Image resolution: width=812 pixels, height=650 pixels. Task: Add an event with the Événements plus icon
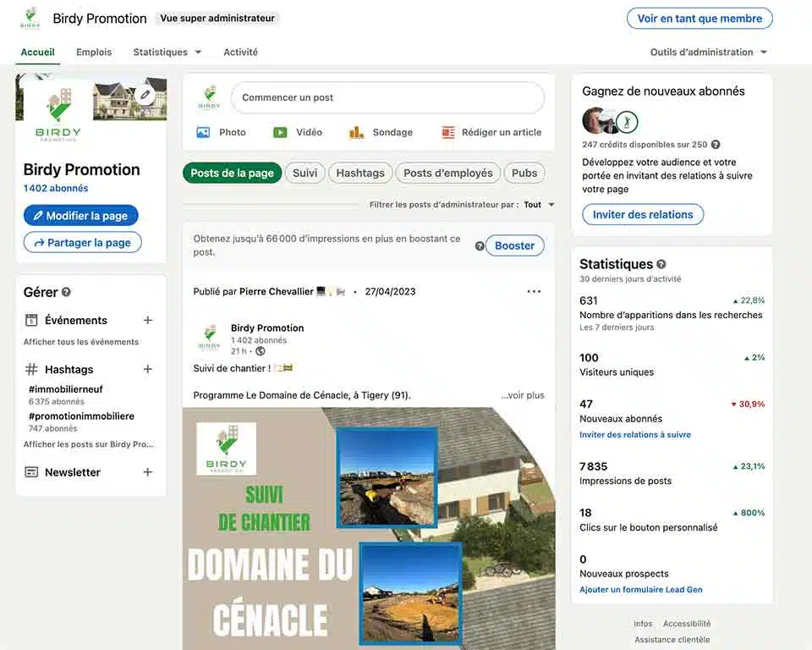(x=148, y=320)
